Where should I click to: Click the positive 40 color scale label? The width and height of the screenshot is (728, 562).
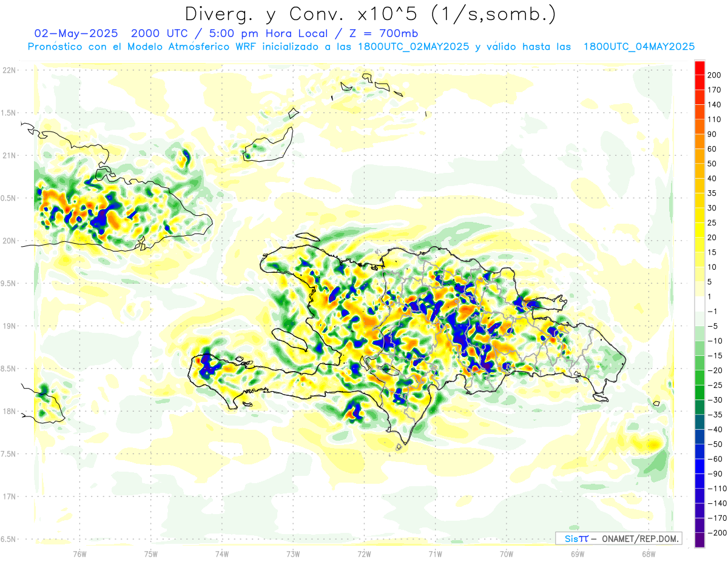point(713,179)
